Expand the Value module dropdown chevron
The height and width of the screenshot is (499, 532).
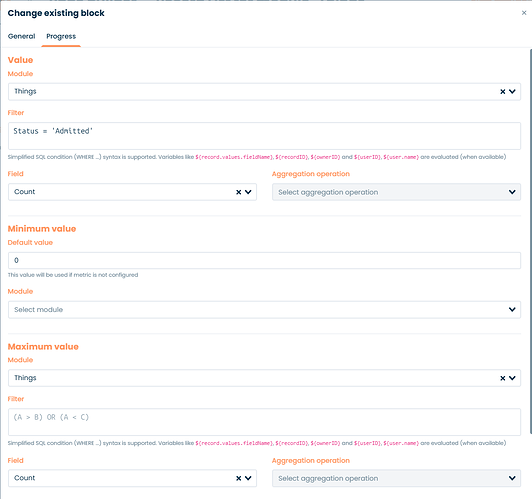click(512, 92)
